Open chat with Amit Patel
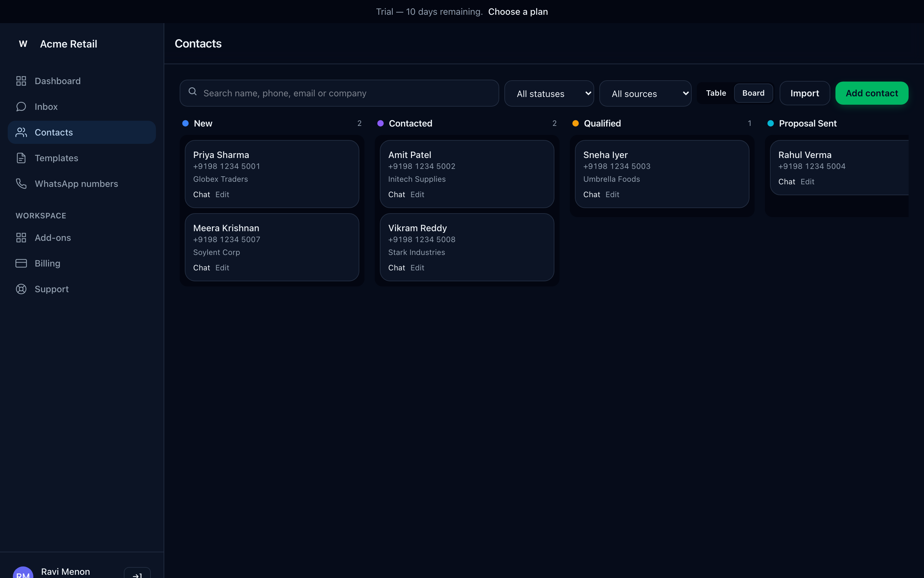This screenshot has height=578, width=924. pyautogui.click(x=396, y=195)
